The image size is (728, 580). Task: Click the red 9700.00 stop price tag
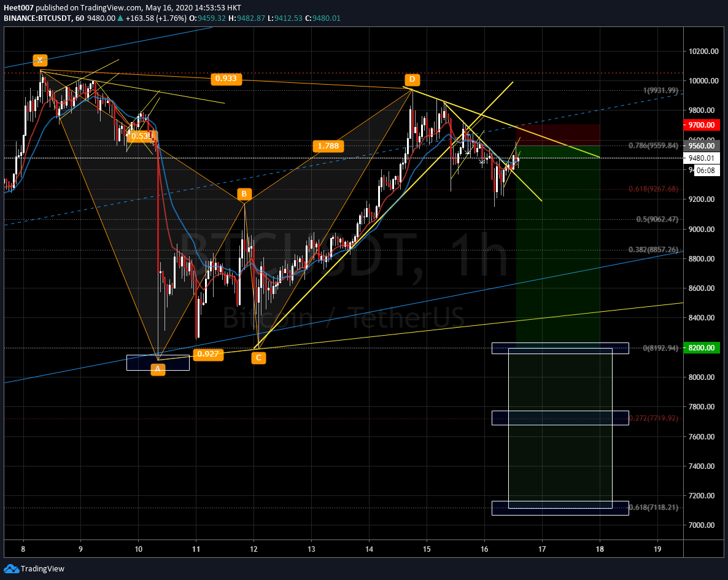click(x=701, y=125)
